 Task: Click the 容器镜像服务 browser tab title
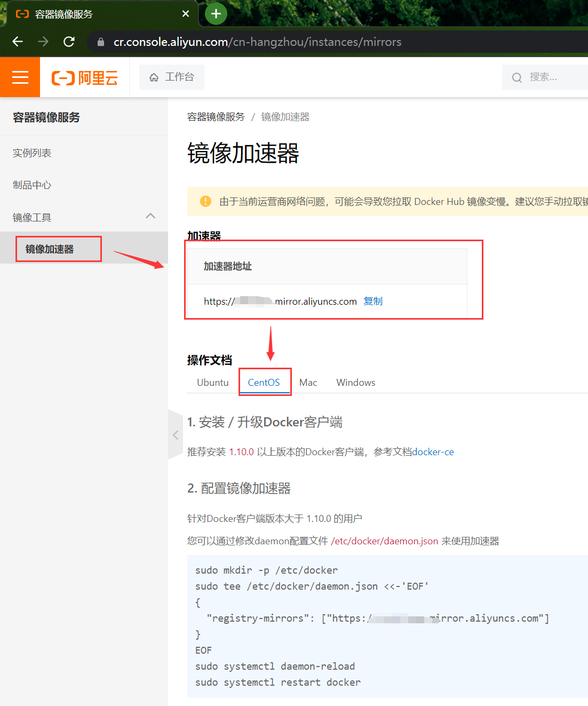point(64,14)
